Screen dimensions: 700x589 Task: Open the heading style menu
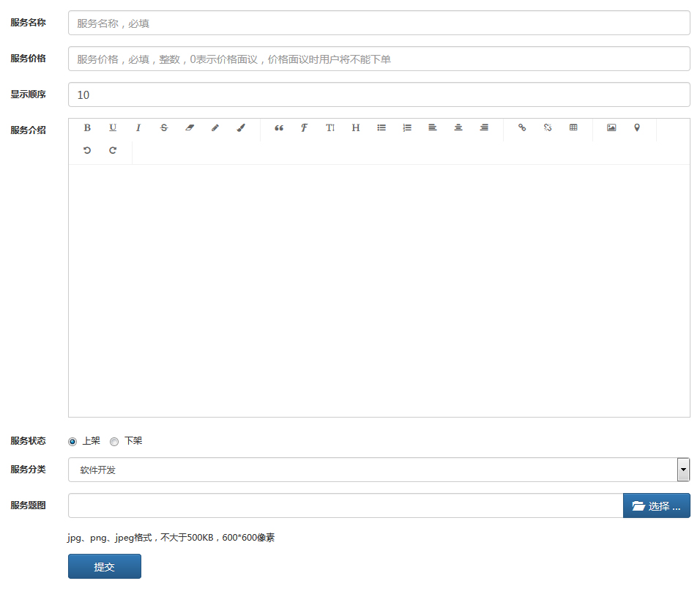point(356,127)
